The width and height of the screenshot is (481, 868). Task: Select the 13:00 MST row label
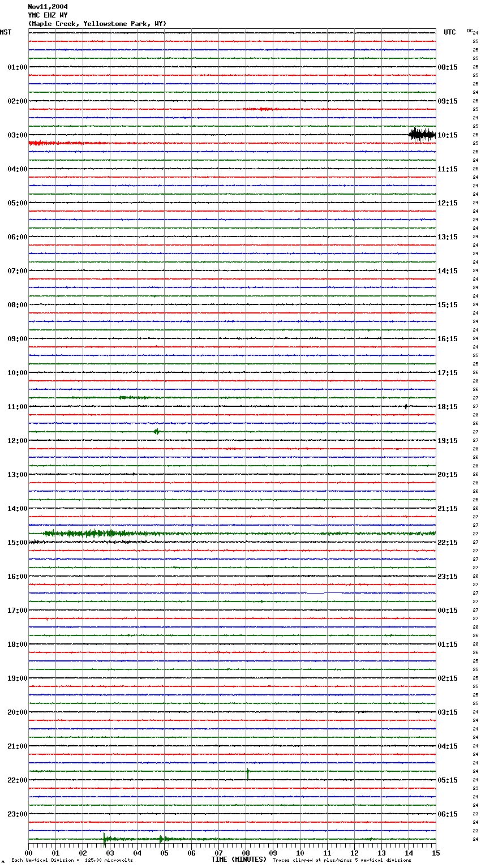click(18, 475)
